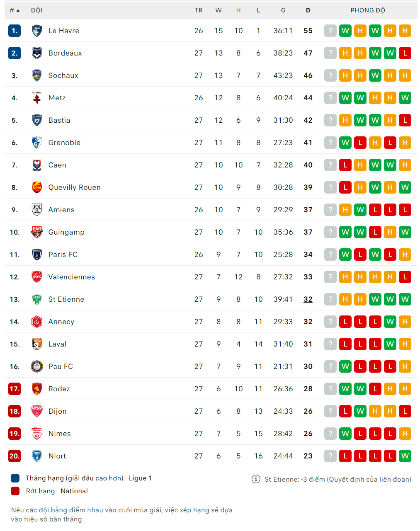Open the St Etienne club crest
Screen dimensions: 420x531
36,299
